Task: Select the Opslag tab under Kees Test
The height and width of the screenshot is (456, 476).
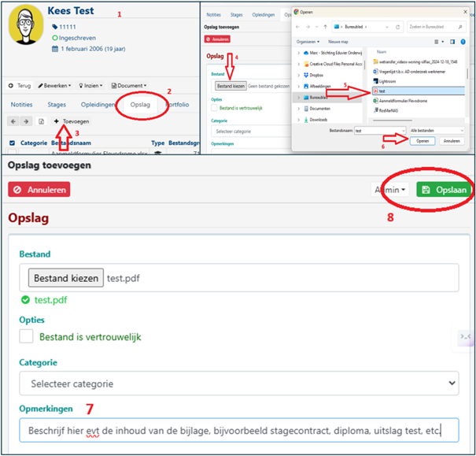Action: pyautogui.click(x=140, y=105)
